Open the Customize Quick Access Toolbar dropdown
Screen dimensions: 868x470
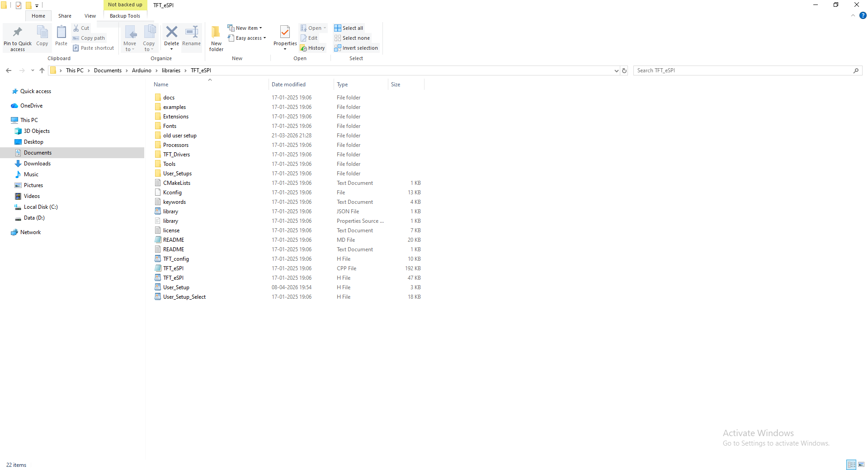37,5
